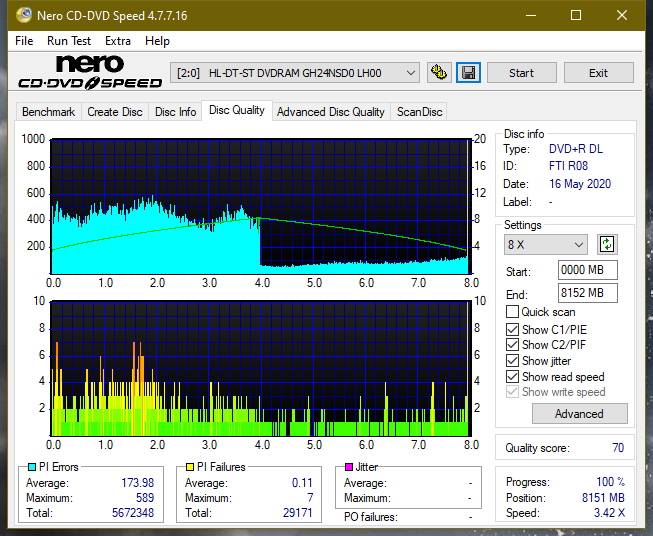Click the PI Errors graph area

pos(261,207)
